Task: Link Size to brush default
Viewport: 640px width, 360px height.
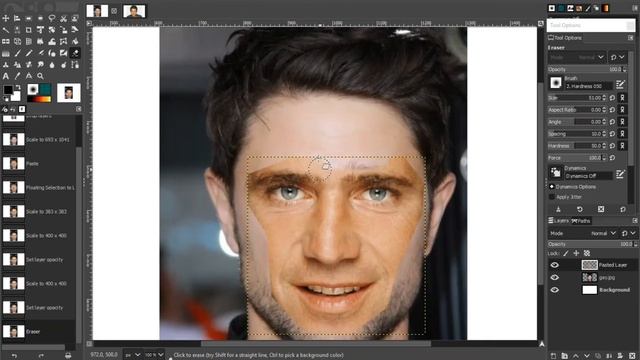Action: coord(622,98)
